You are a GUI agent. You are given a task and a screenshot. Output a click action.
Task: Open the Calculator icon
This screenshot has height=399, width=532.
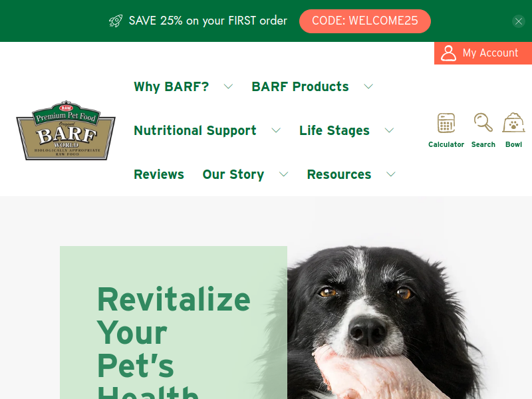[446, 123]
